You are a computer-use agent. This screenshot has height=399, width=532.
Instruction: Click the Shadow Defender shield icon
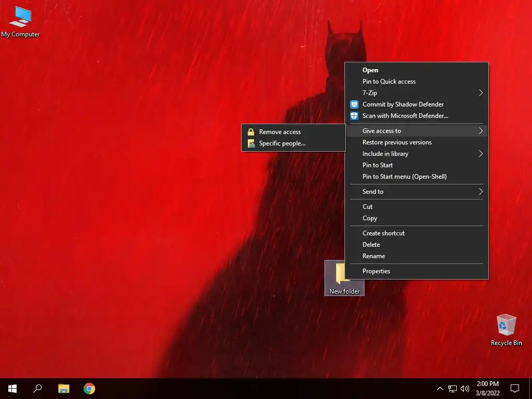click(354, 104)
